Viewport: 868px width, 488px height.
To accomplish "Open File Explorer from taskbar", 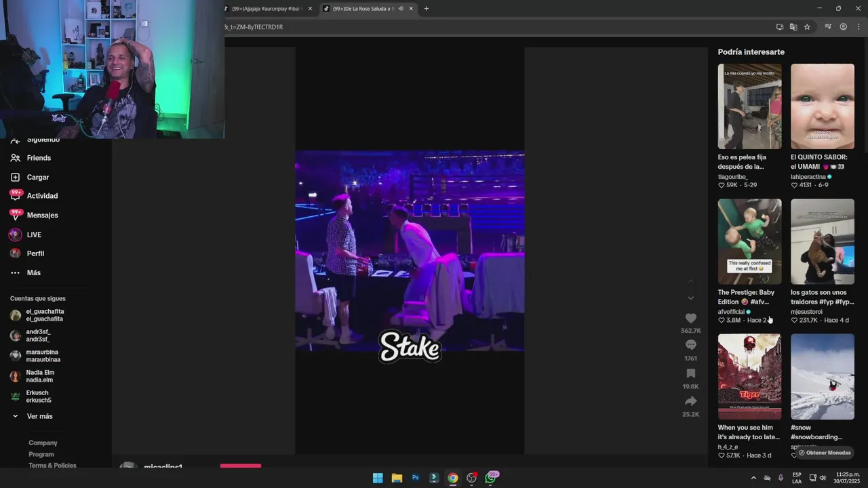I will (397, 478).
